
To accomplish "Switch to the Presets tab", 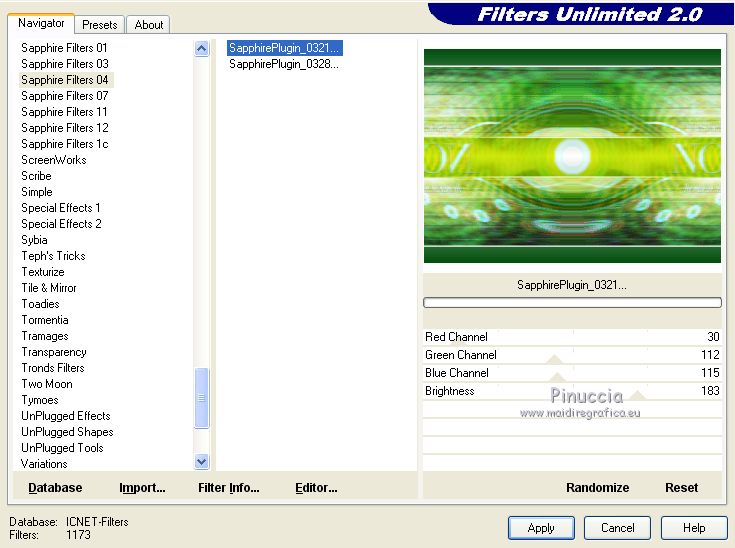I will click(99, 24).
